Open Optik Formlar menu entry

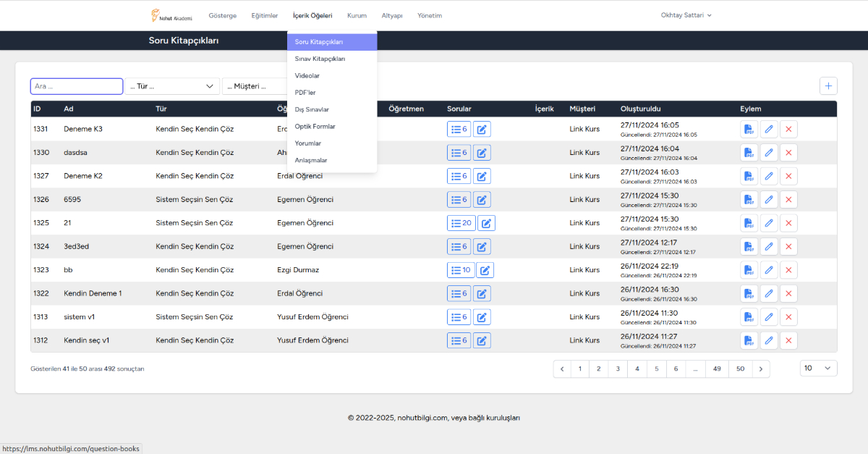coord(315,127)
